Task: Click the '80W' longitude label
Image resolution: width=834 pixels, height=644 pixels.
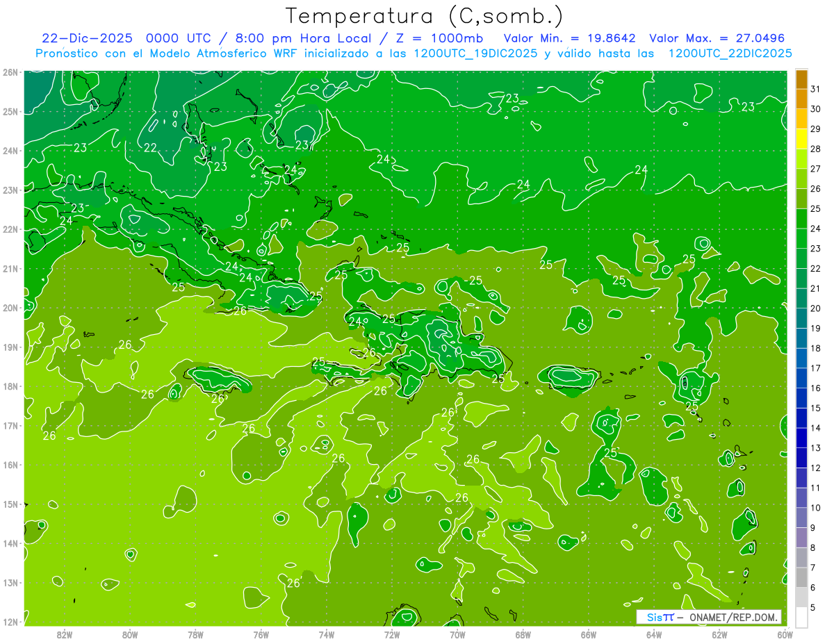Action: coord(130,634)
